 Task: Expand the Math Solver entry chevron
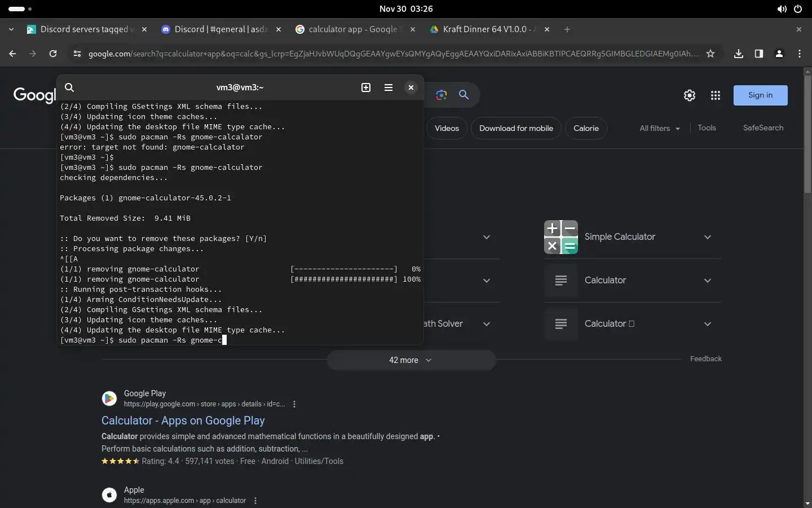tap(487, 324)
